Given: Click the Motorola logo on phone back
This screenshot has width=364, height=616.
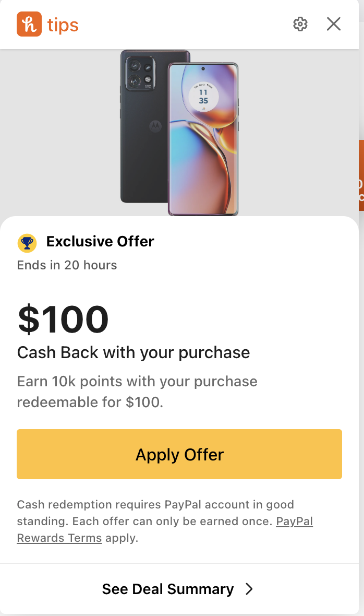Looking at the screenshot, I should [155, 126].
